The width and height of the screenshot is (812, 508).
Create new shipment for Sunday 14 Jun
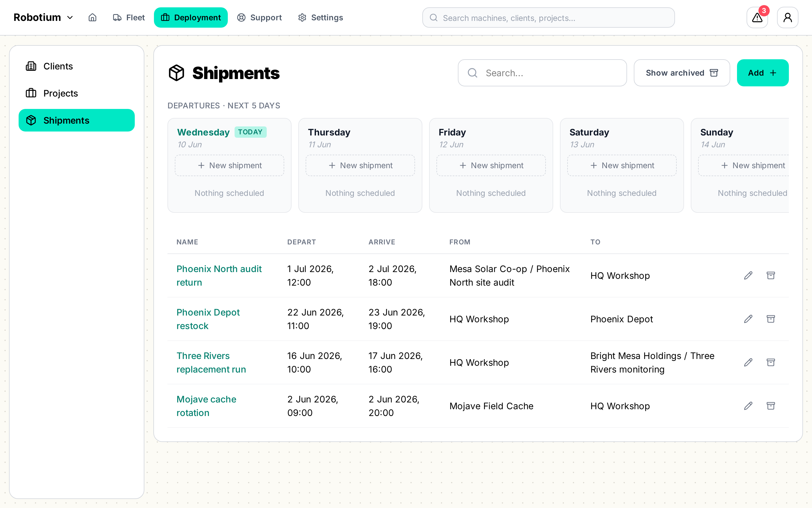[744, 165]
